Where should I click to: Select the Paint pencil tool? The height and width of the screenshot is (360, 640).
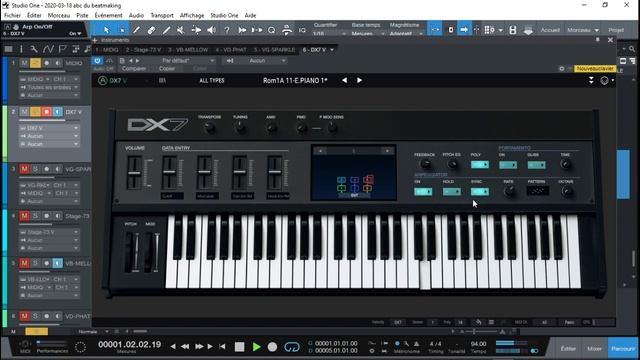[x=166, y=30]
